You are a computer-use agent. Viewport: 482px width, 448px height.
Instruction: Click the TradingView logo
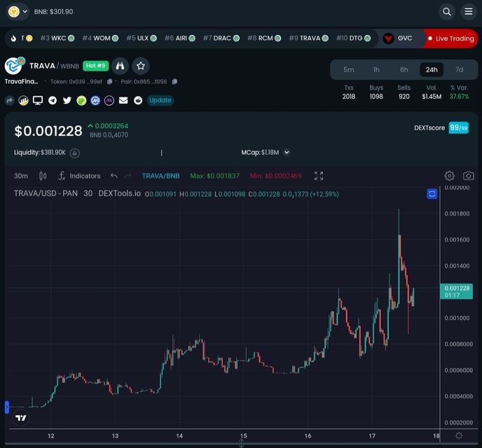pyautogui.click(x=21, y=418)
